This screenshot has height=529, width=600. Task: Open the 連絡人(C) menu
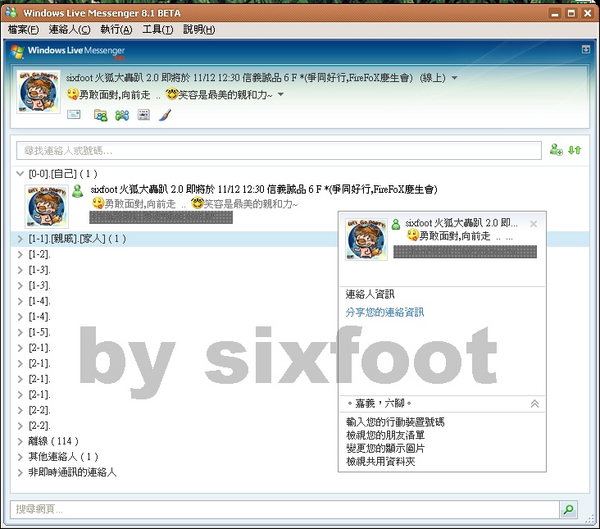pos(69,29)
